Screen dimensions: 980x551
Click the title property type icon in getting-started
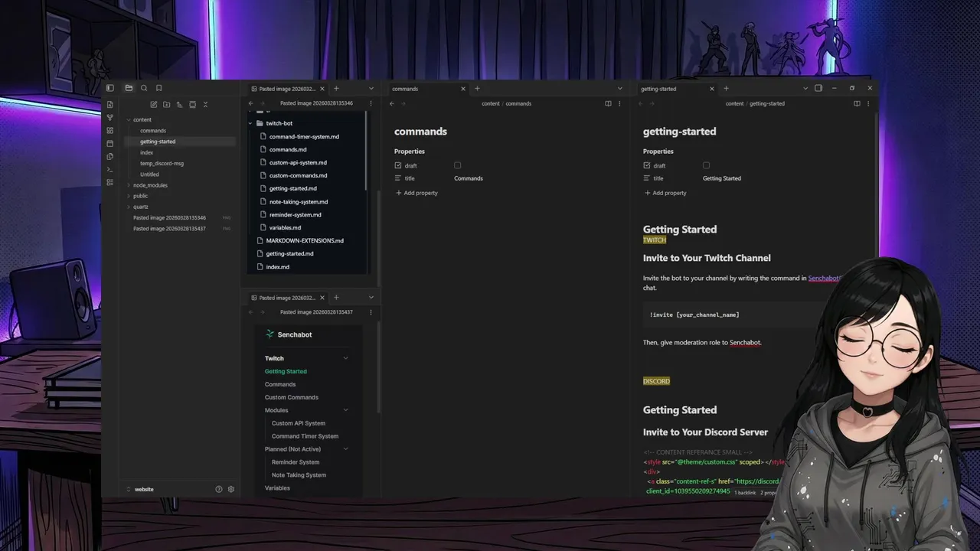tap(647, 178)
